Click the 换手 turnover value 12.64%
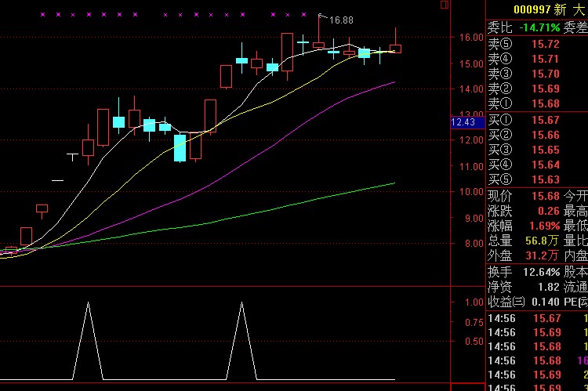This screenshot has height=391, width=588. [542, 272]
